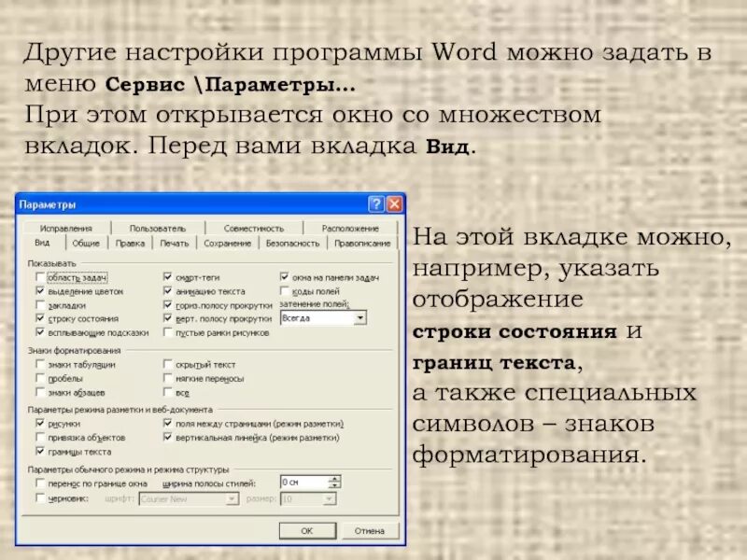Uncheck поля между страницами option
This screenshot has width=747, height=560.
[x=168, y=423]
